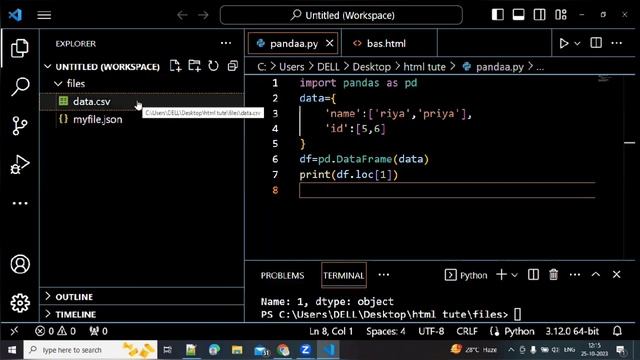Open Source Control view

pyautogui.click(x=20, y=125)
